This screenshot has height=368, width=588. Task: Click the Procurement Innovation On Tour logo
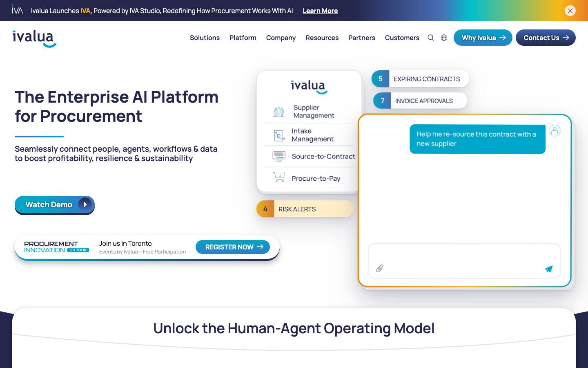click(x=57, y=247)
